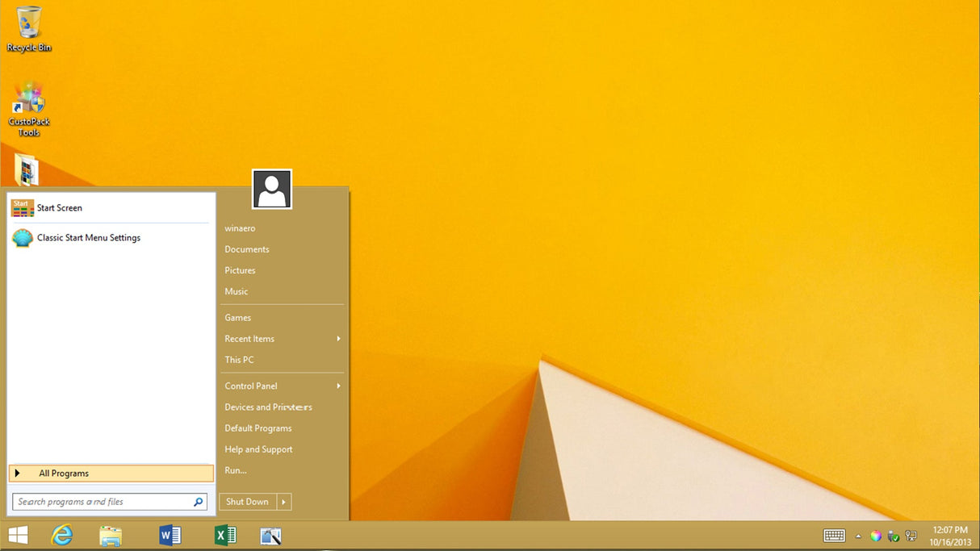
Task: Click the search programs and files field
Action: [x=105, y=501]
